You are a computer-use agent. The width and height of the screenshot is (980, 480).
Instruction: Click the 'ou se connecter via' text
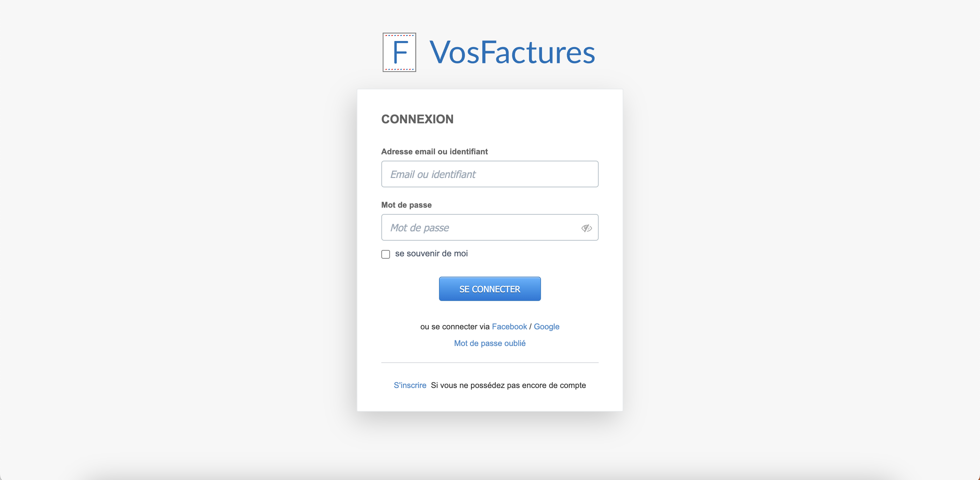point(455,326)
